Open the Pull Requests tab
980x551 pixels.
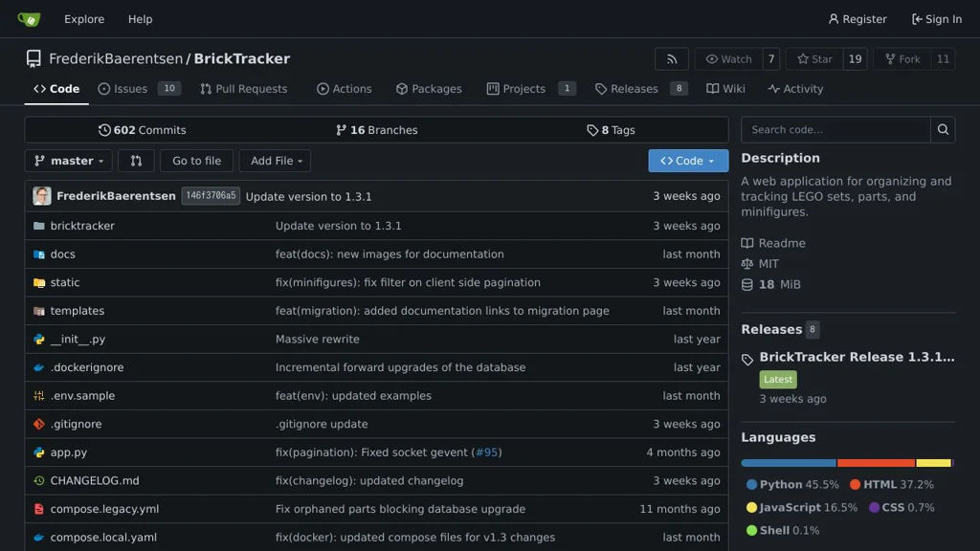pyautogui.click(x=243, y=89)
